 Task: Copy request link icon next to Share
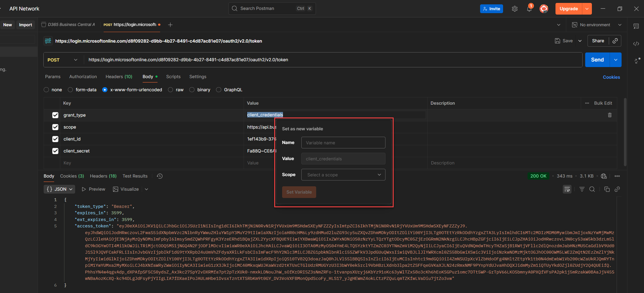(x=615, y=41)
